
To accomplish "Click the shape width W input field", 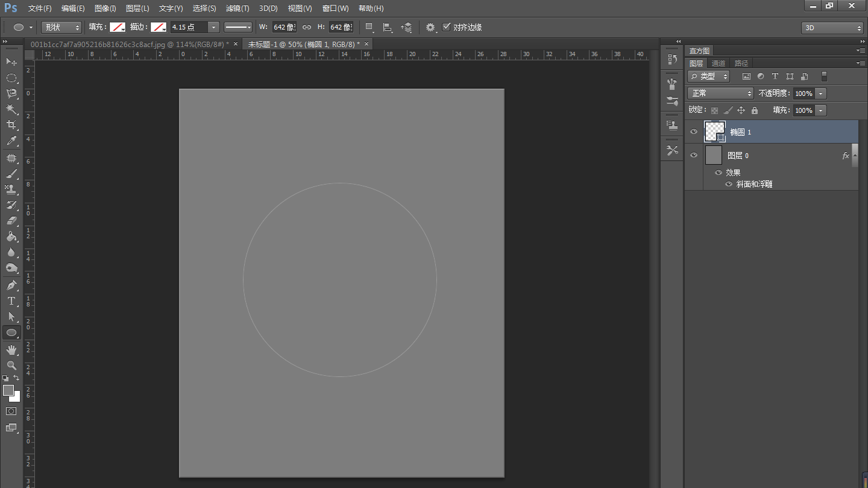I will [x=284, y=27].
